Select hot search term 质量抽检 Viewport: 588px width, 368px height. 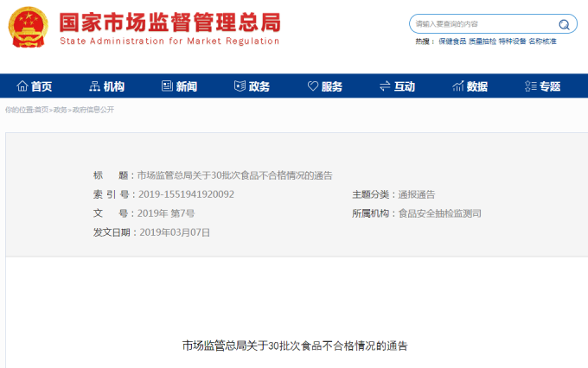coord(483,41)
